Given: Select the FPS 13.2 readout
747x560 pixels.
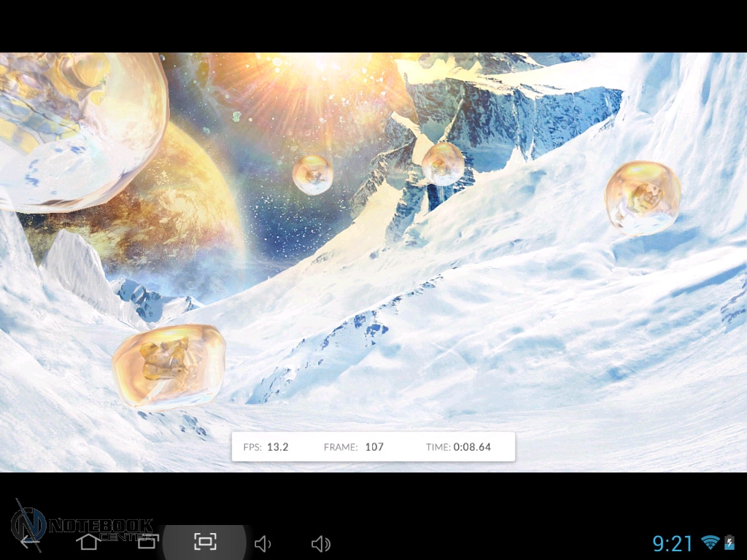Looking at the screenshot, I should point(266,447).
